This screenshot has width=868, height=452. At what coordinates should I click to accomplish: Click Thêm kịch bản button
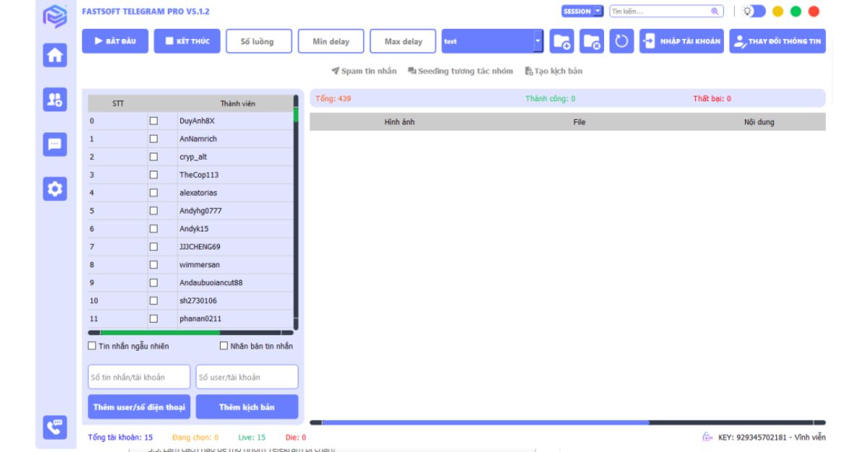click(x=247, y=407)
